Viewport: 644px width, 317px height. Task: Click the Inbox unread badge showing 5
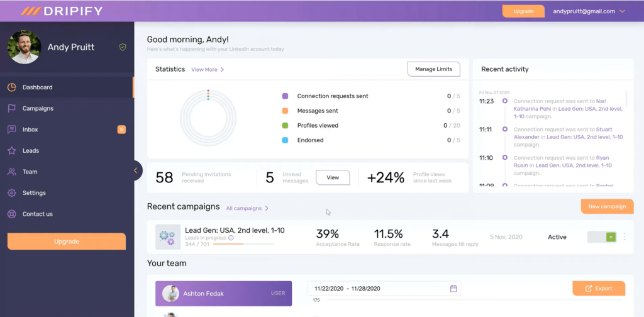[x=121, y=130]
